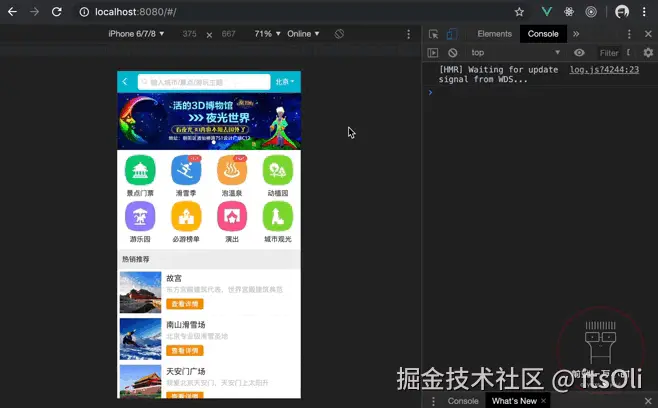Viewport: 658px width, 408px height.
Task: Click the width 375 field
Action: click(x=190, y=34)
